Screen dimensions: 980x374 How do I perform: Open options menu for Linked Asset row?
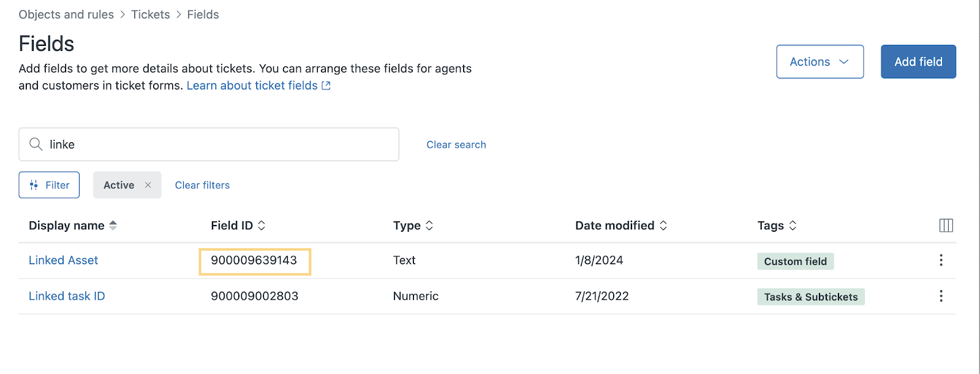click(941, 261)
